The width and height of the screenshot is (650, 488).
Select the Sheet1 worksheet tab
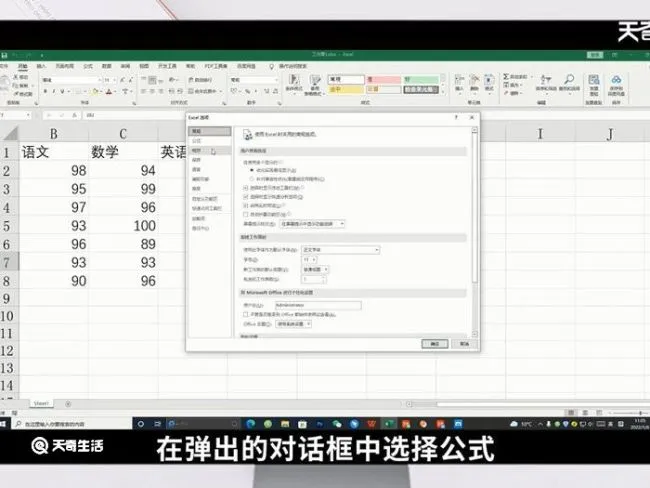point(41,403)
